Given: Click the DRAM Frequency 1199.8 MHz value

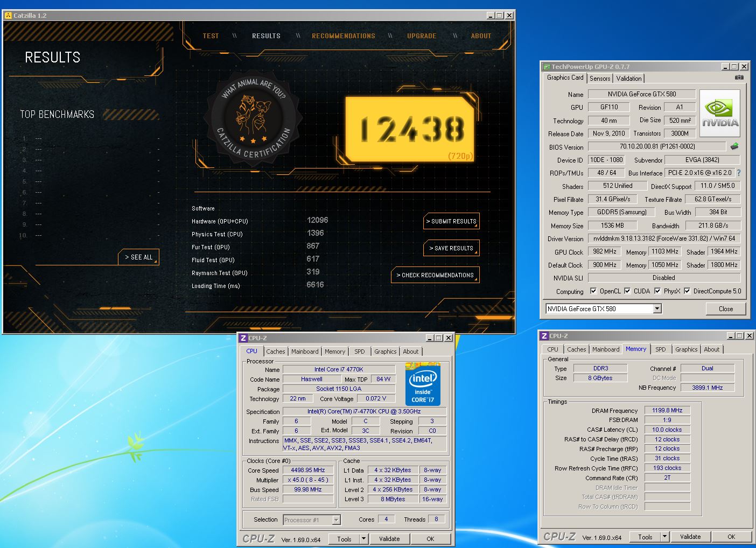Looking at the screenshot, I should [x=667, y=410].
